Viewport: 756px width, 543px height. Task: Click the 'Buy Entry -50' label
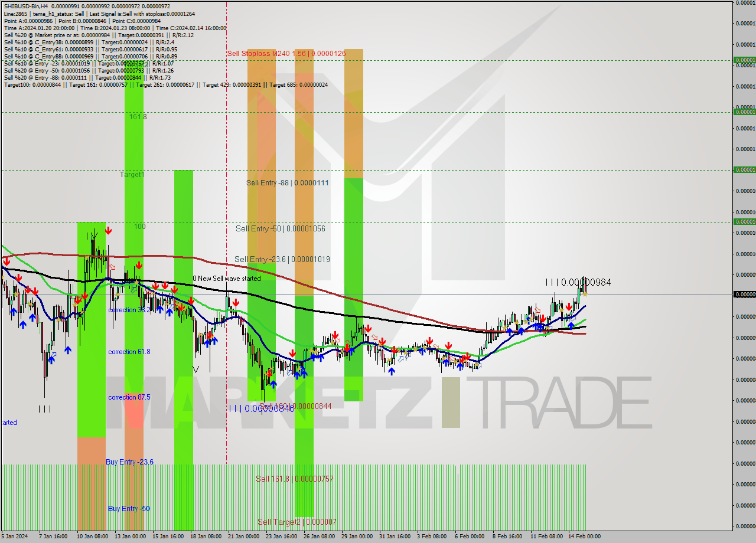click(129, 509)
